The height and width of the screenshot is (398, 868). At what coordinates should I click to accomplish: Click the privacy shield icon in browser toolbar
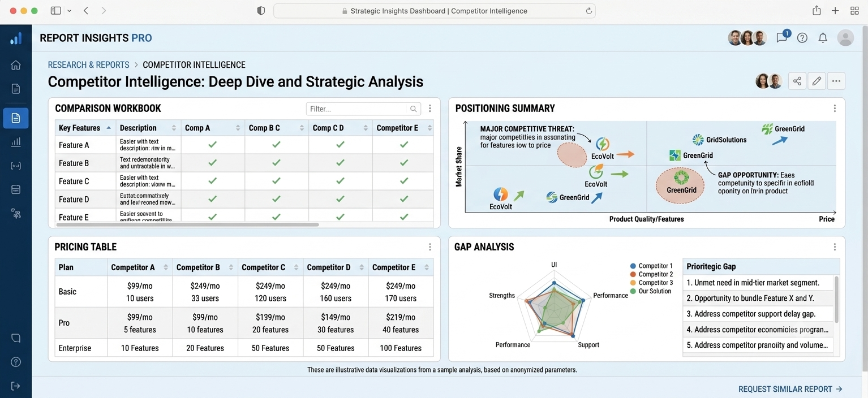point(261,11)
